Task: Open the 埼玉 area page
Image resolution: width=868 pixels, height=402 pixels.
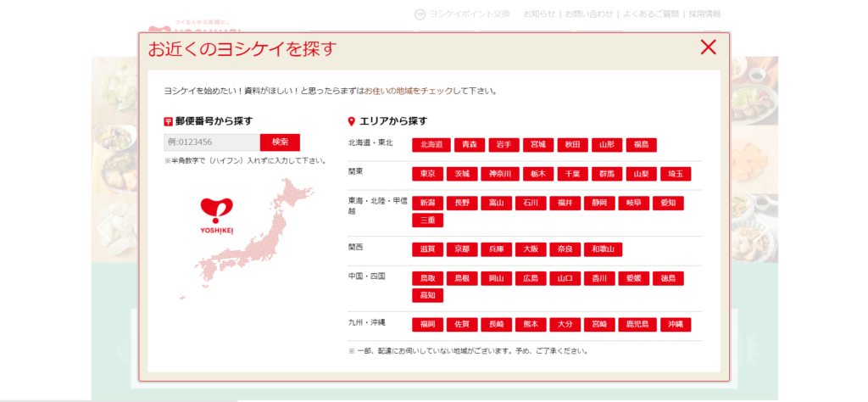Action: click(676, 174)
